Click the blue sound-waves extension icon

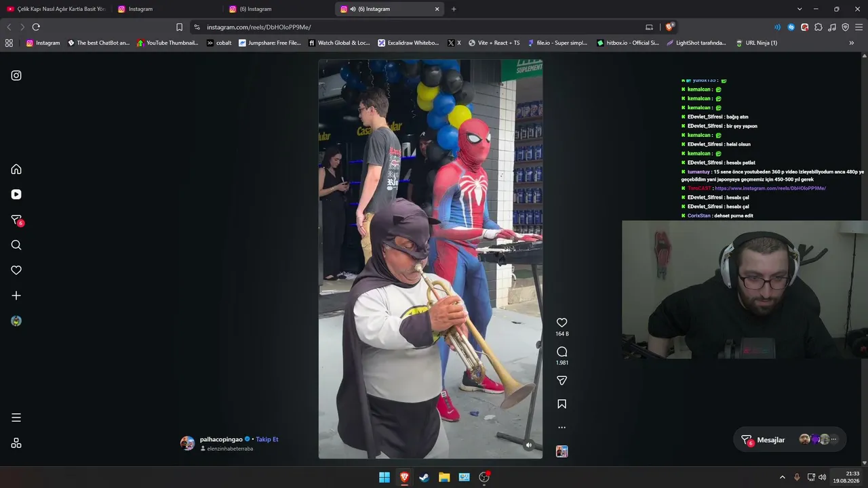click(x=777, y=27)
